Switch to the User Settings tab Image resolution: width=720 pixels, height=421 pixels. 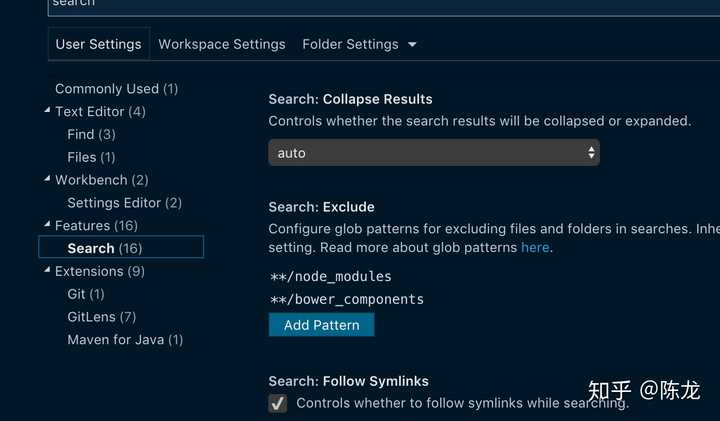point(98,44)
